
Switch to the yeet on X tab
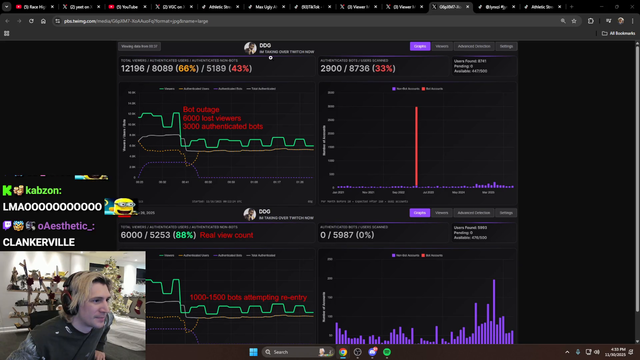tap(82, 7)
